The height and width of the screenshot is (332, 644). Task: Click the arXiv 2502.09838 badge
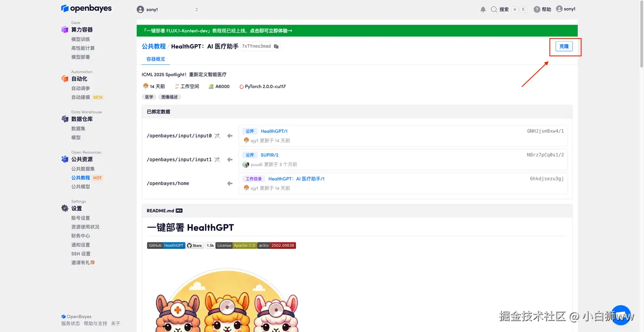click(x=276, y=245)
